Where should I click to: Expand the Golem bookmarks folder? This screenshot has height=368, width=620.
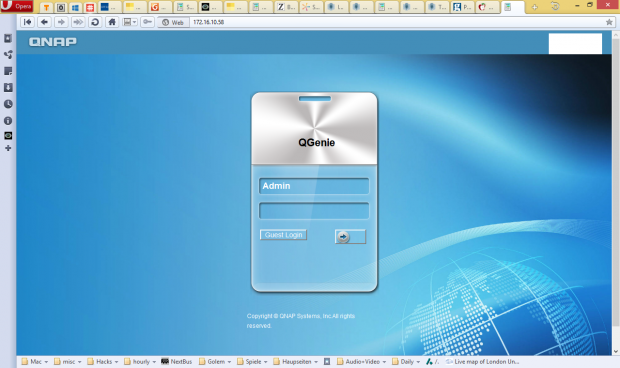[215, 362]
